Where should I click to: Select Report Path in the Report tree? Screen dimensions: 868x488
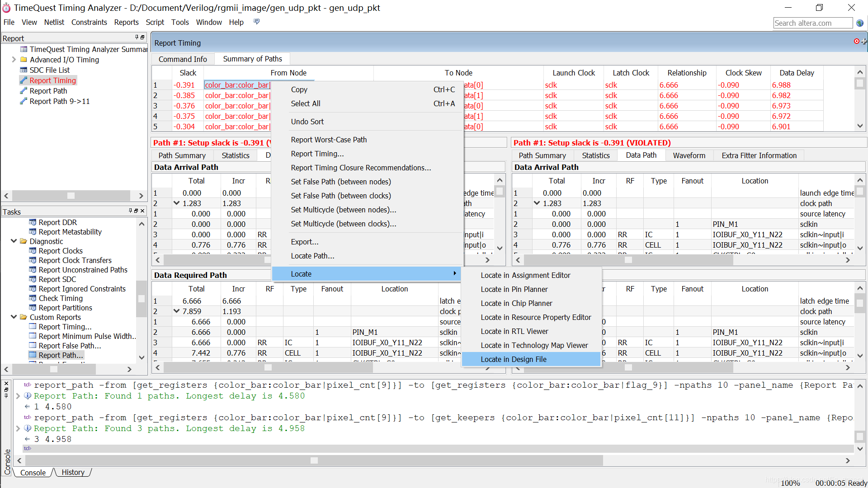(48, 91)
